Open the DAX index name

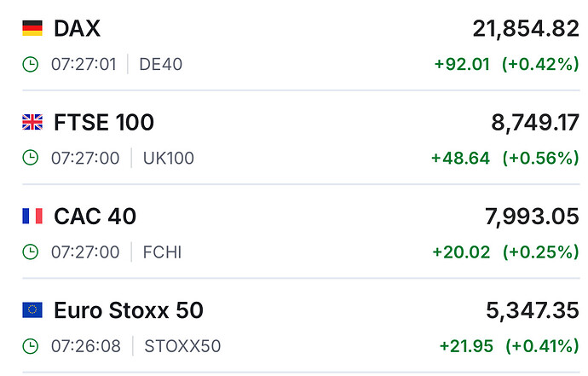pos(77,29)
